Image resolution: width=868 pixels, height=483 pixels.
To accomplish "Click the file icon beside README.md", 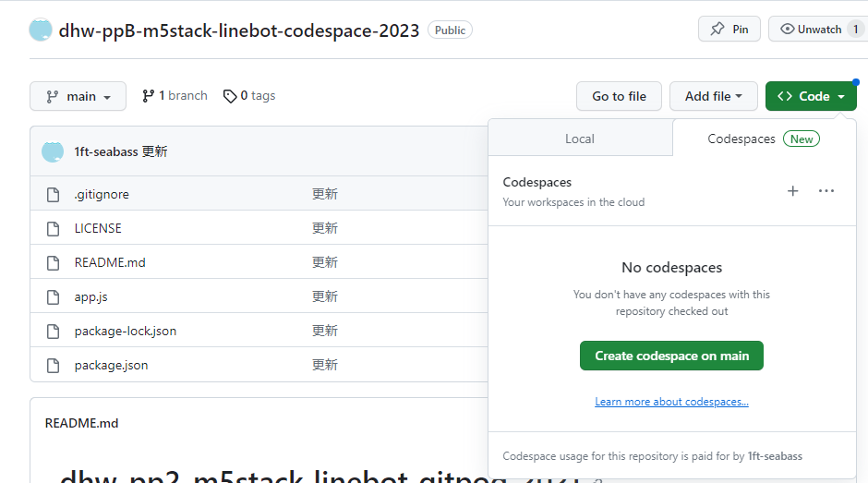I will pyautogui.click(x=54, y=263).
